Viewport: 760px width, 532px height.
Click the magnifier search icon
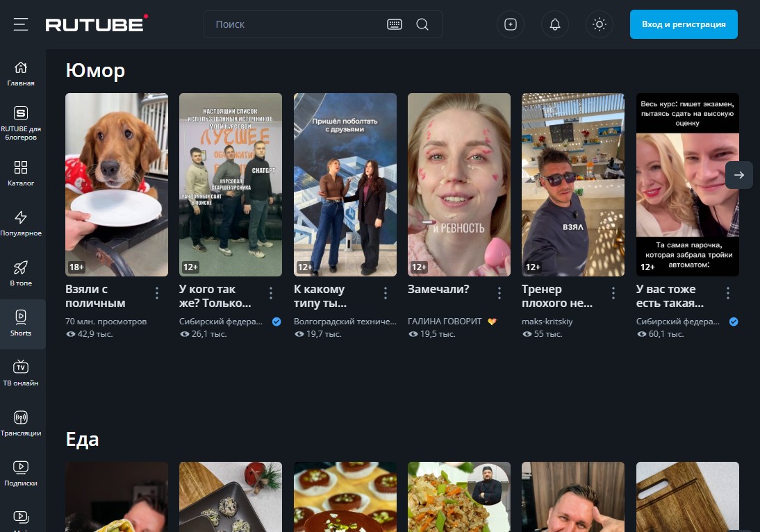pyautogui.click(x=422, y=24)
